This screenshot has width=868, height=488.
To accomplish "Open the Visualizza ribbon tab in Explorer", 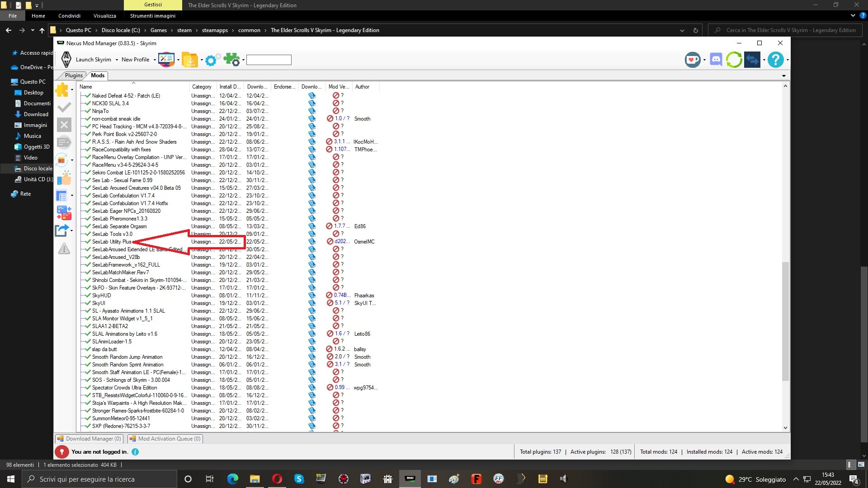I will click(105, 16).
